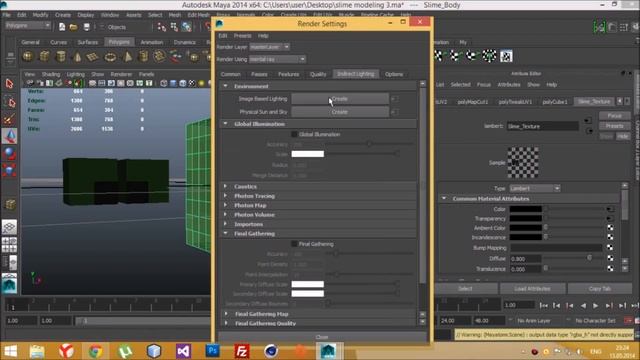Enable the Final Gathering checkbox

pos(294,244)
